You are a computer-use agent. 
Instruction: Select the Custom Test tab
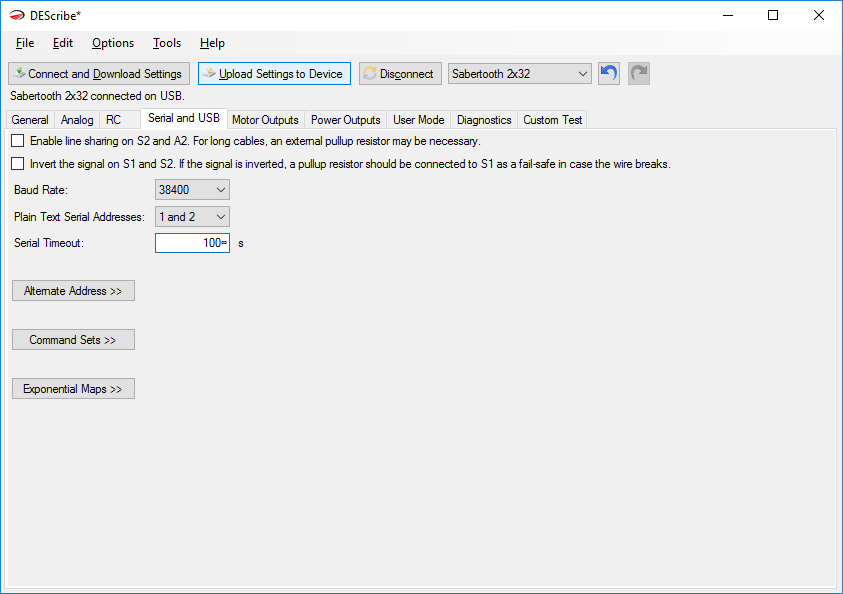click(x=552, y=120)
